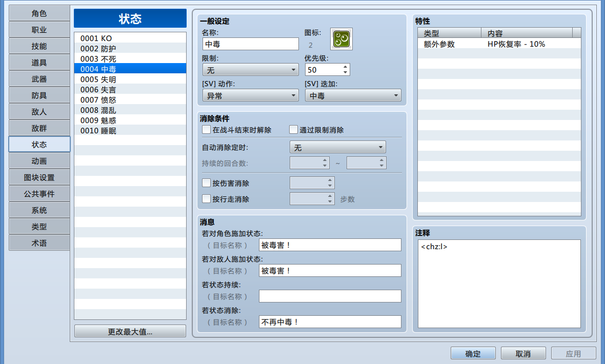Screen dimensions: 605x364
Task: Open the 武器 tab
Action: click(39, 79)
